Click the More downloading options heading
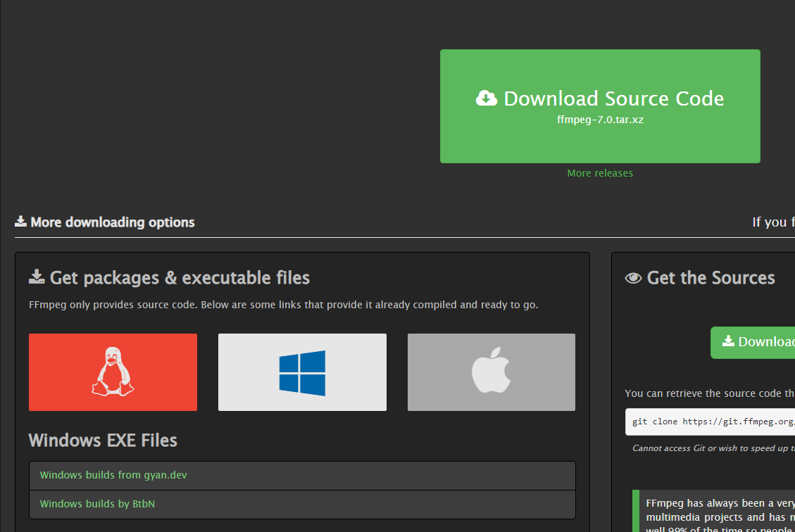This screenshot has height=532, width=795. [113, 222]
